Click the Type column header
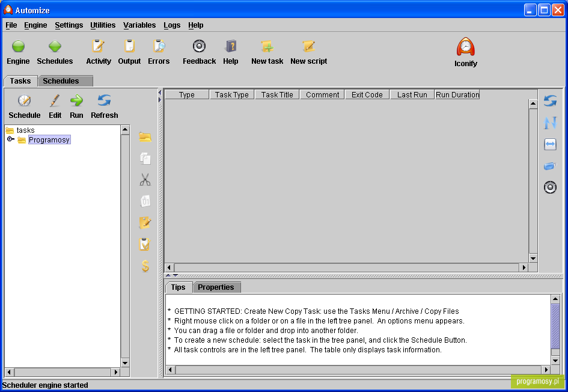Screen dimensions: 568x392 (187, 94)
